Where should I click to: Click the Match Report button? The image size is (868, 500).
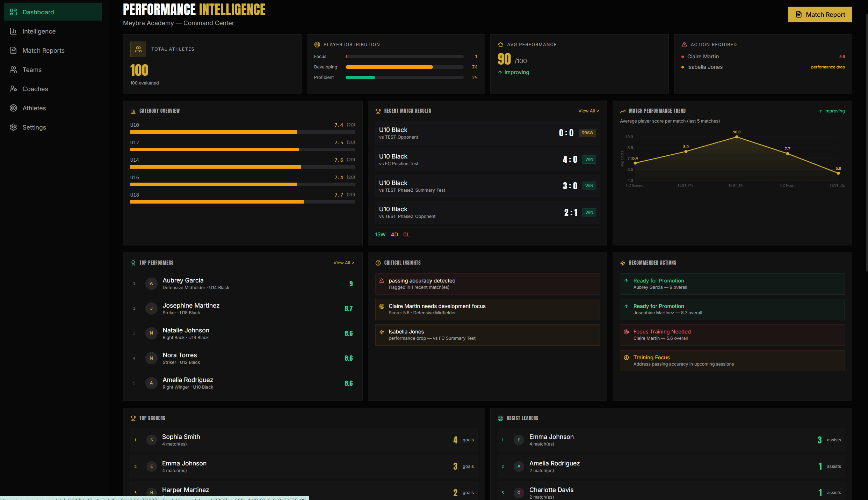(820, 15)
